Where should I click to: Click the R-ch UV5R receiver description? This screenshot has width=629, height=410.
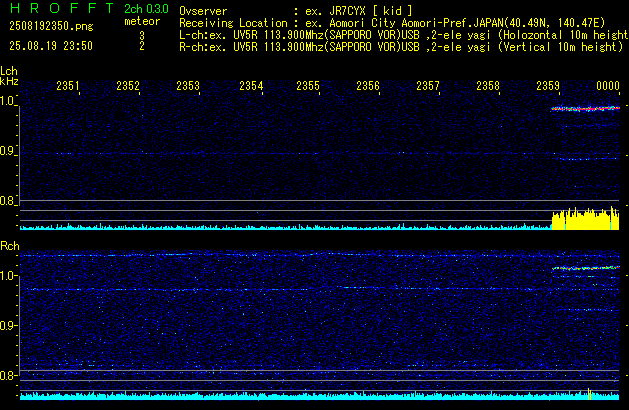[x=401, y=47]
